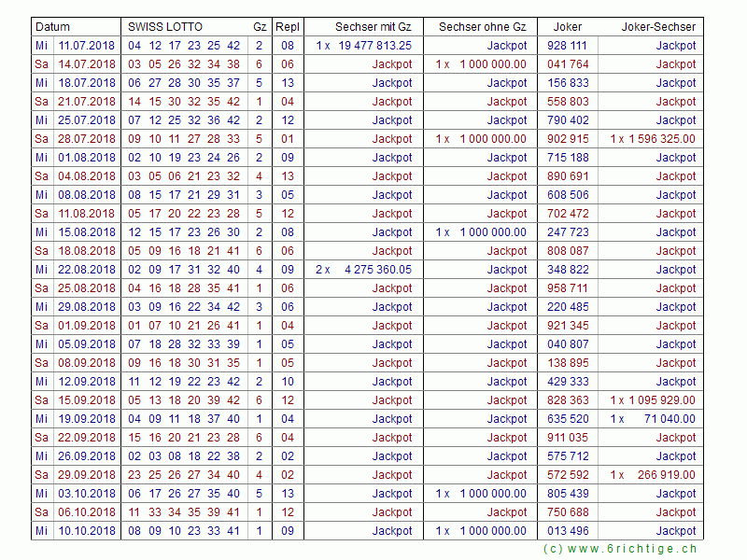This screenshot has height=560, width=747.
Task: Open the www.6richtige.ch copyright link
Action: (619, 549)
